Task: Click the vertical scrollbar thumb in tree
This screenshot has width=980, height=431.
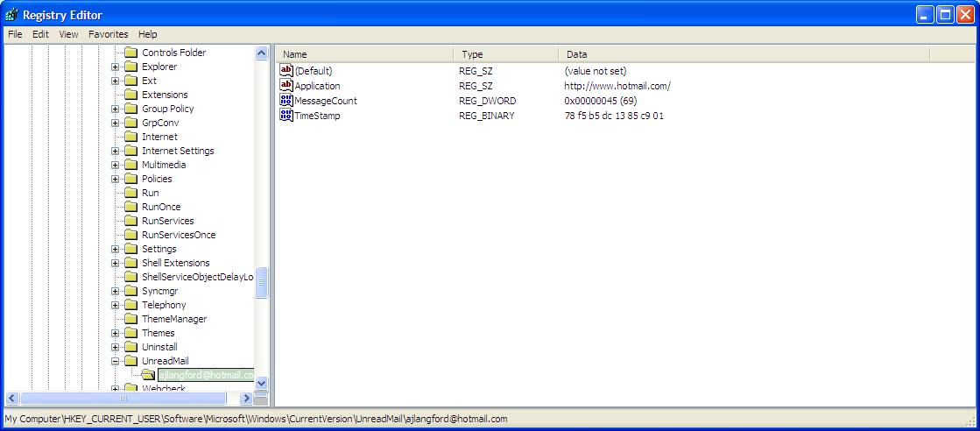Action: tap(261, 283)
